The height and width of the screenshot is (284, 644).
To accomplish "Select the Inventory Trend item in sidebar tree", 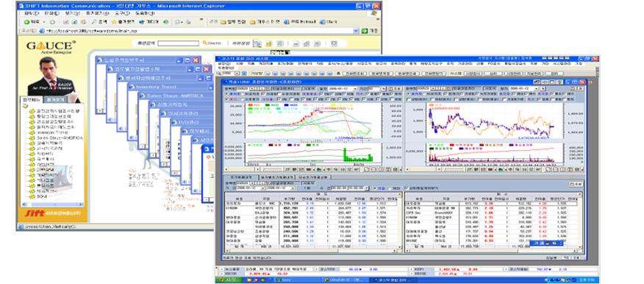I will tap(54, 132).
